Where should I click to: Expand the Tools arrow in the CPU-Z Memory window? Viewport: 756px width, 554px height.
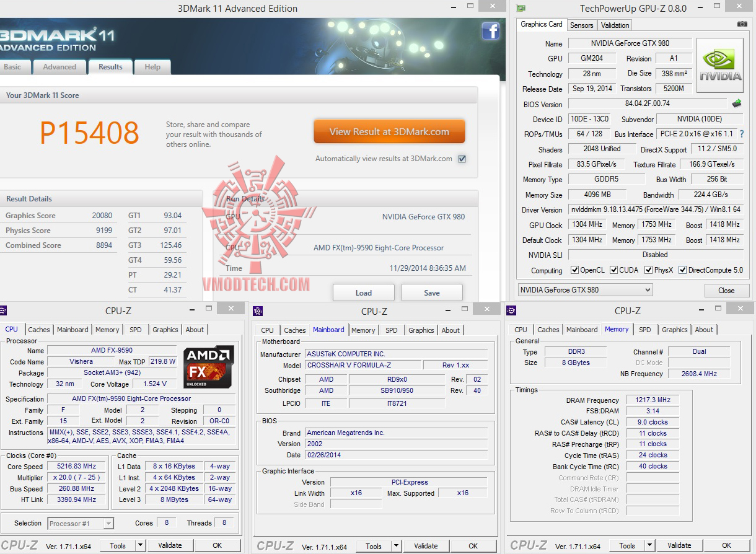(649, 546)
